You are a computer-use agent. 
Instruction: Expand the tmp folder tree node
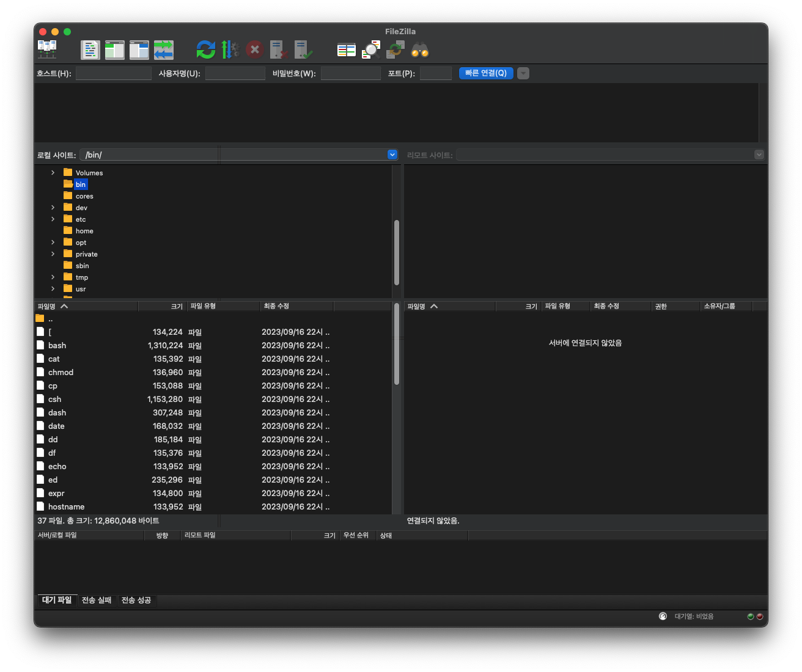(x=53, y=277)
